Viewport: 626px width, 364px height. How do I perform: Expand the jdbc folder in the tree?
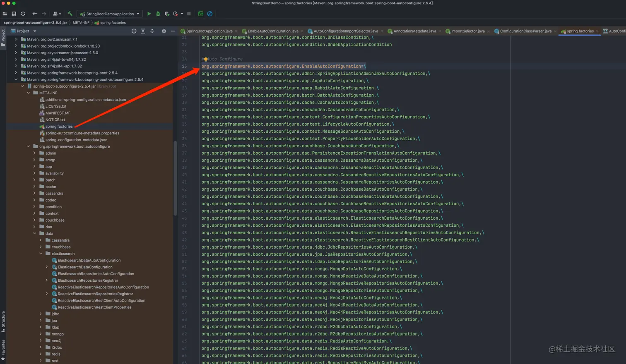[41, 314]
